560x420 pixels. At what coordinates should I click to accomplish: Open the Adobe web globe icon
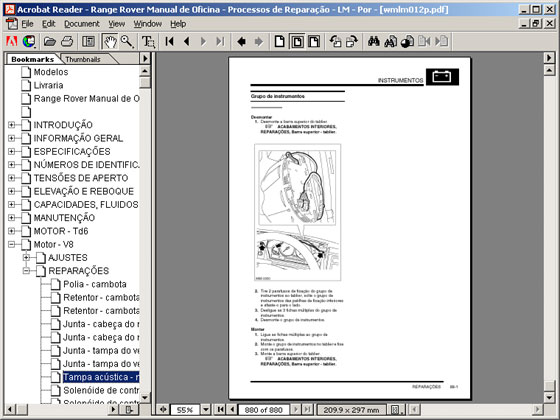(29, 41)
